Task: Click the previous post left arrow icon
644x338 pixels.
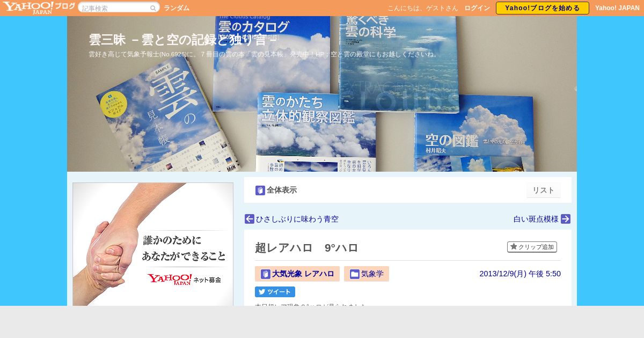Action: pyautogui.click(x=250, y=219)
